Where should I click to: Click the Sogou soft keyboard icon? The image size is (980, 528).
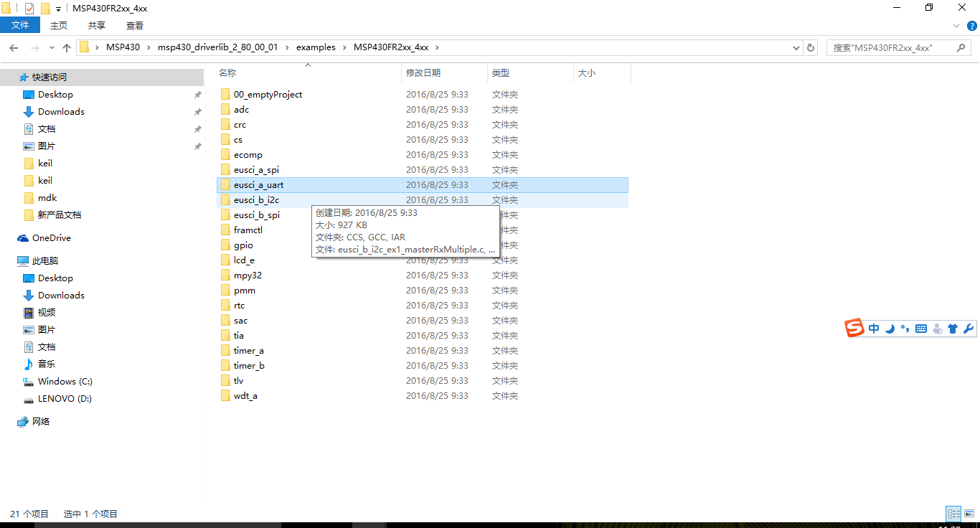click(921, 329)
